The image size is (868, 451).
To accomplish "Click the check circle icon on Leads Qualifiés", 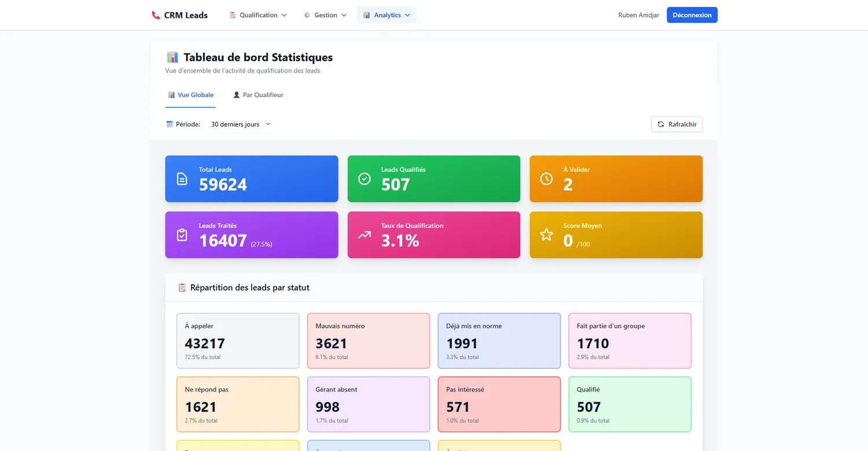I will [365, 179].
